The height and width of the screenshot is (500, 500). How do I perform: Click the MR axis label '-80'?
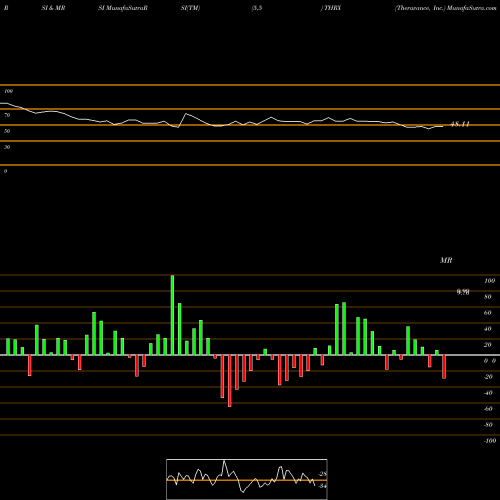488,425
